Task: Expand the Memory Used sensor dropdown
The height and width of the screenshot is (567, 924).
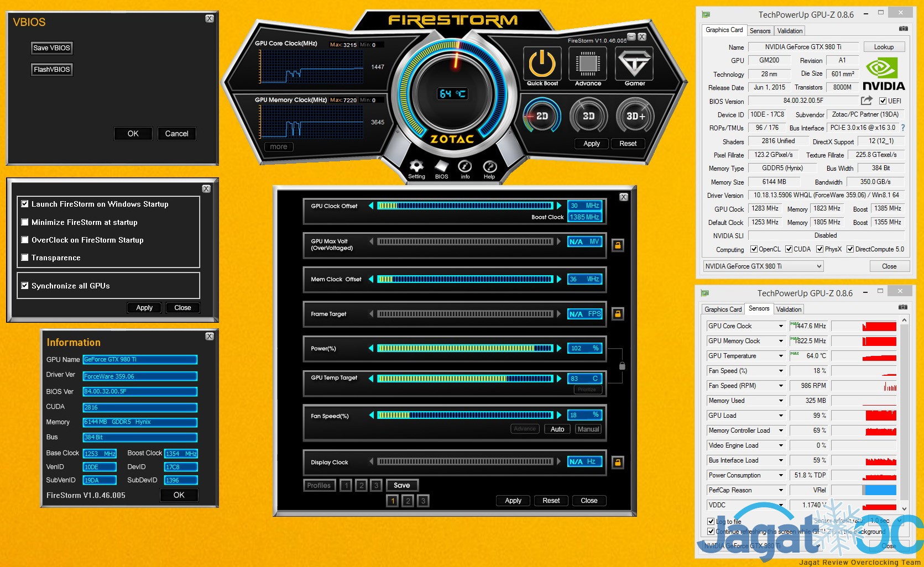Action: coord(781,401)
